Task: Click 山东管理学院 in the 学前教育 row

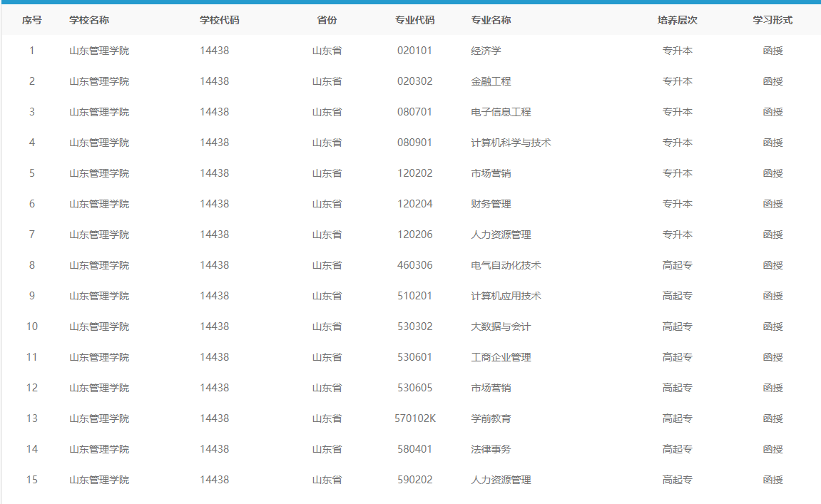Action: pos(99,418)
